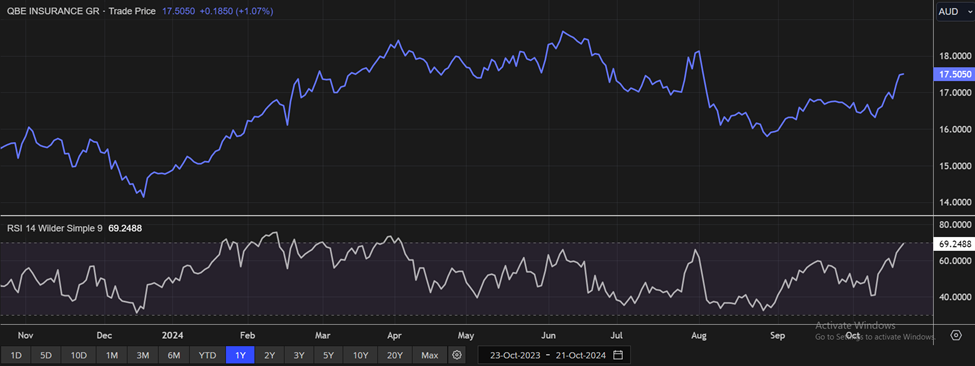Image resolution: width=975 pixels, height=366 pixels.
Task: Switch to the 1M range
Action: [111, 355]
